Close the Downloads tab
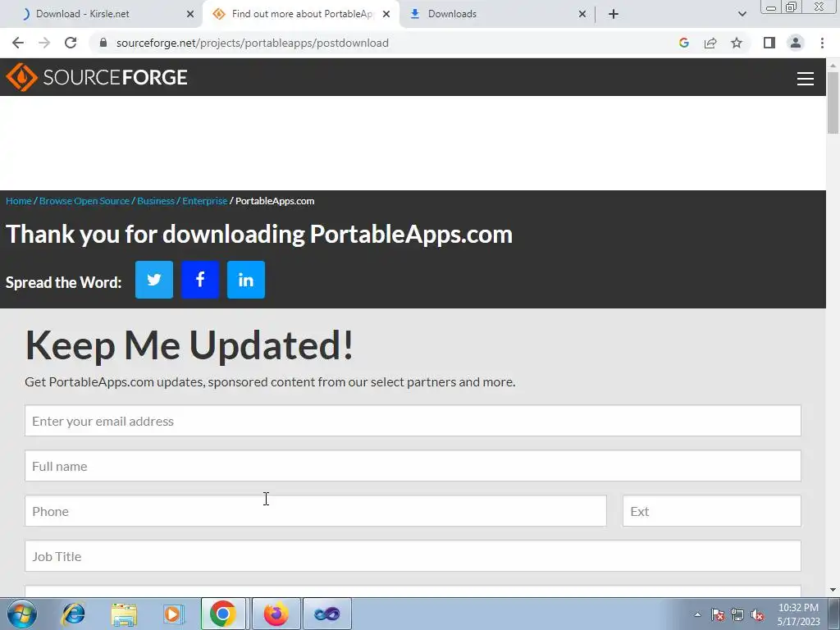Screen dimensions: 840x630 (582, 14)
